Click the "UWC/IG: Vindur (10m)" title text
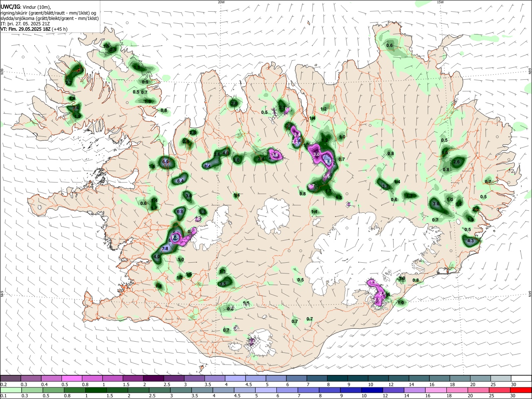Viewport: 532px width, 399px height. 26,7
